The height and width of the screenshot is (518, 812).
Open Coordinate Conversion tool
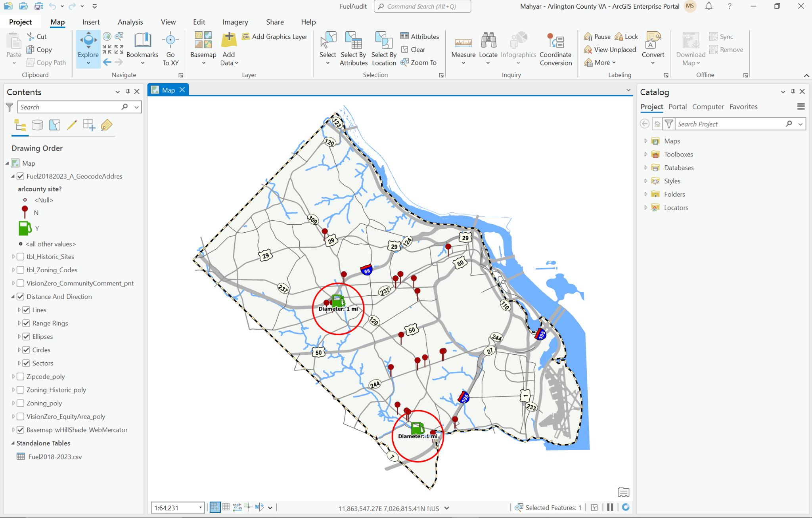(x=555, y=48)
